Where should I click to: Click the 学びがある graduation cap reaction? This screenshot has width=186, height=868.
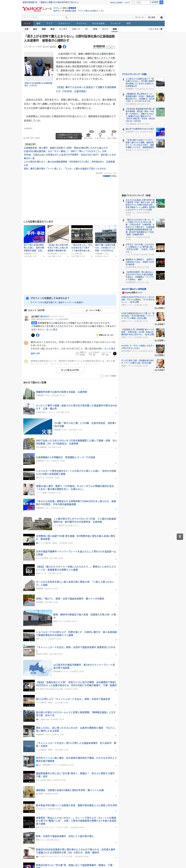[89, 135]
